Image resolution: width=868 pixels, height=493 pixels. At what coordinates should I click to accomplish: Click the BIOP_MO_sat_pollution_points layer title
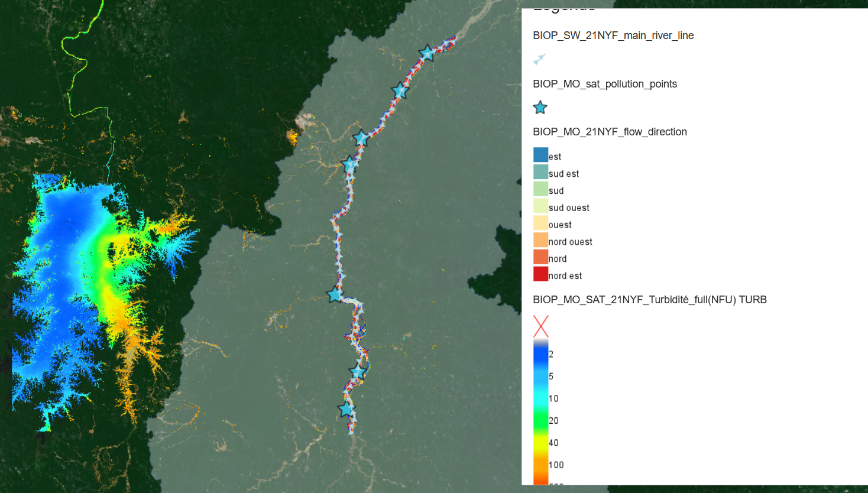[x=604, y=84]
